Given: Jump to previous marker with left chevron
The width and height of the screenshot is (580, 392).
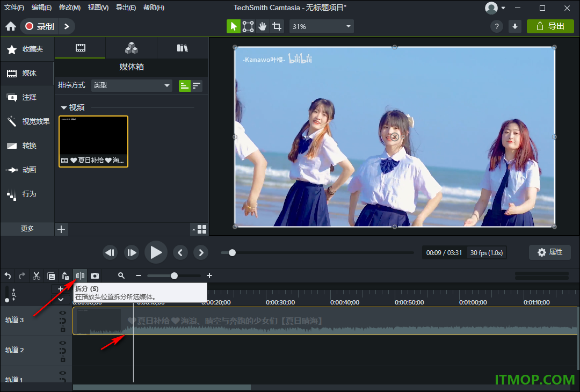Looking at the screenshot, I should (180, 252).
